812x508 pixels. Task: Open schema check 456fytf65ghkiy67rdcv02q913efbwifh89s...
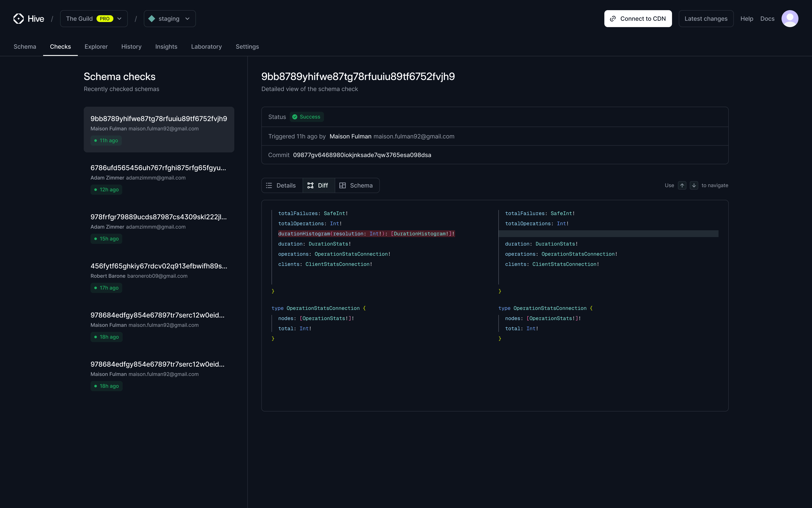click(159, 277)
